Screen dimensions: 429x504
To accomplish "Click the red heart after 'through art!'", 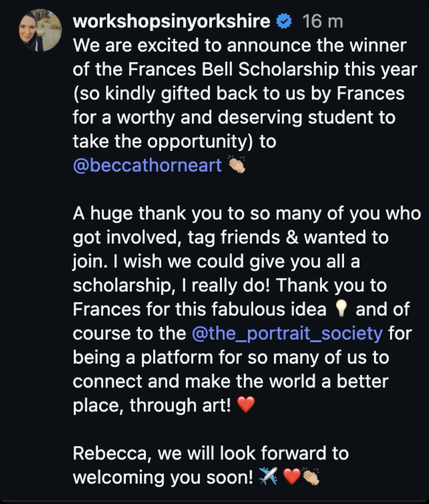I will click(245, 406).
